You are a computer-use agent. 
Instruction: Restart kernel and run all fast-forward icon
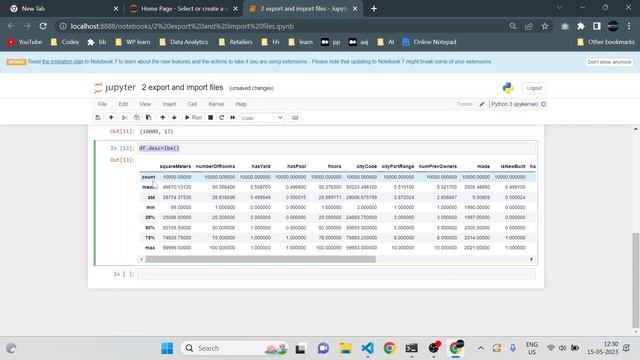point(233,118)
